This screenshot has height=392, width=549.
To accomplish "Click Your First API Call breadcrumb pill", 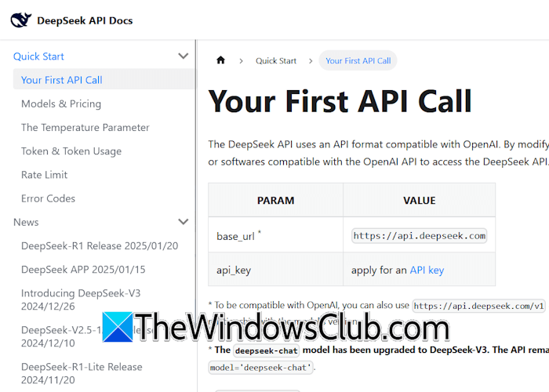I will (358, 60).
